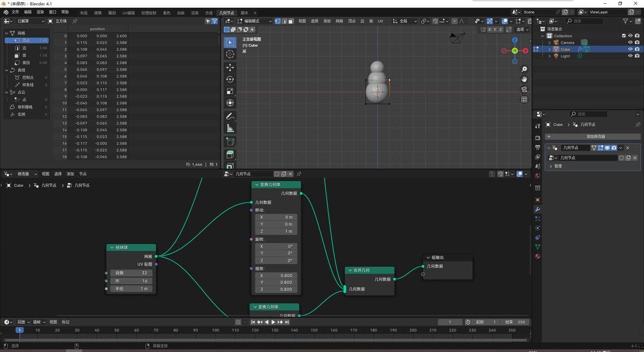Select the Extrude Region tool
644x352 pixels.
pyautogui.click(x=230, y=155)
